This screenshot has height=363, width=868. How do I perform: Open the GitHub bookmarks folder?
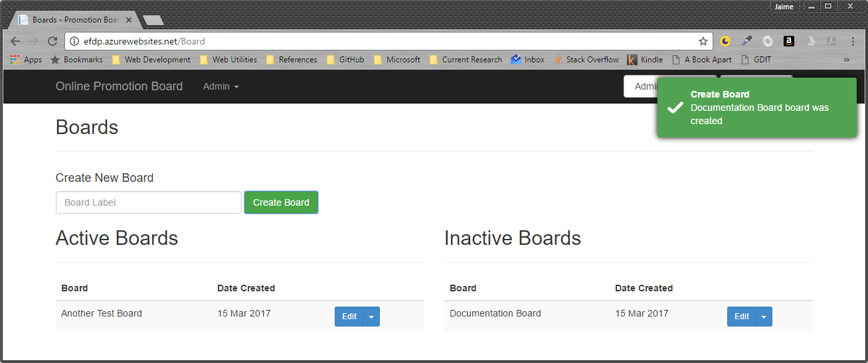point(345,60)
